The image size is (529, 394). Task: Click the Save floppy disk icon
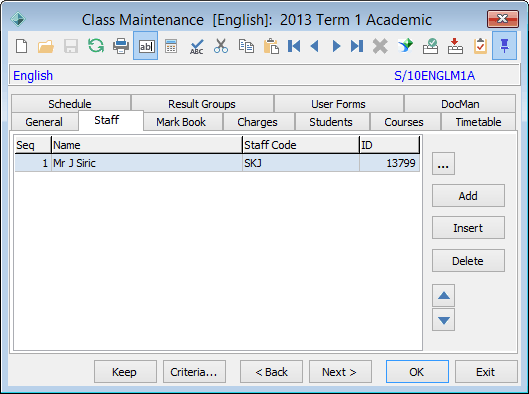(71, 46)
